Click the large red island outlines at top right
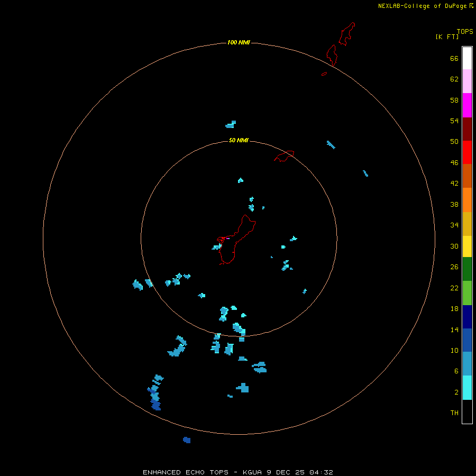The width and height of the screenshot is (476, 476). pos(341,44)
